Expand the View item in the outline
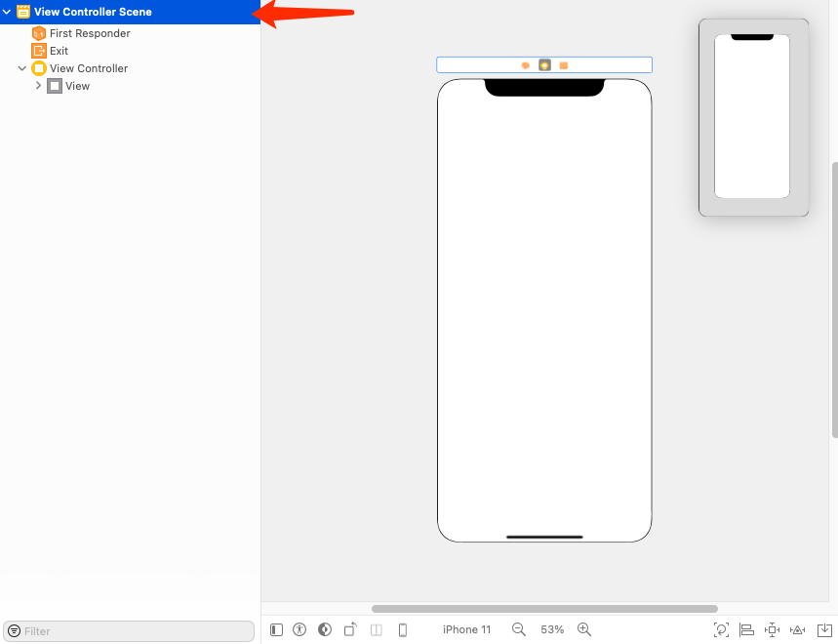Image resolution: width=838 pixels, height=644 pixels. tap(38, 86)
